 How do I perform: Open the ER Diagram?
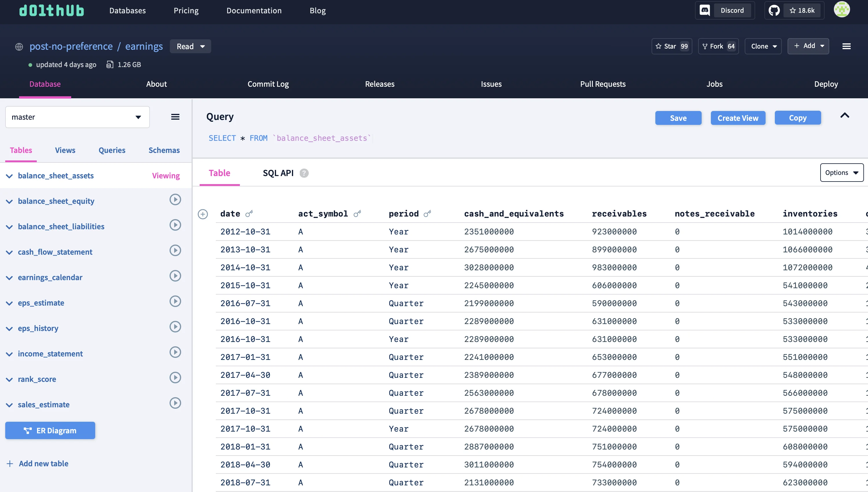click(x=50, y=430)
